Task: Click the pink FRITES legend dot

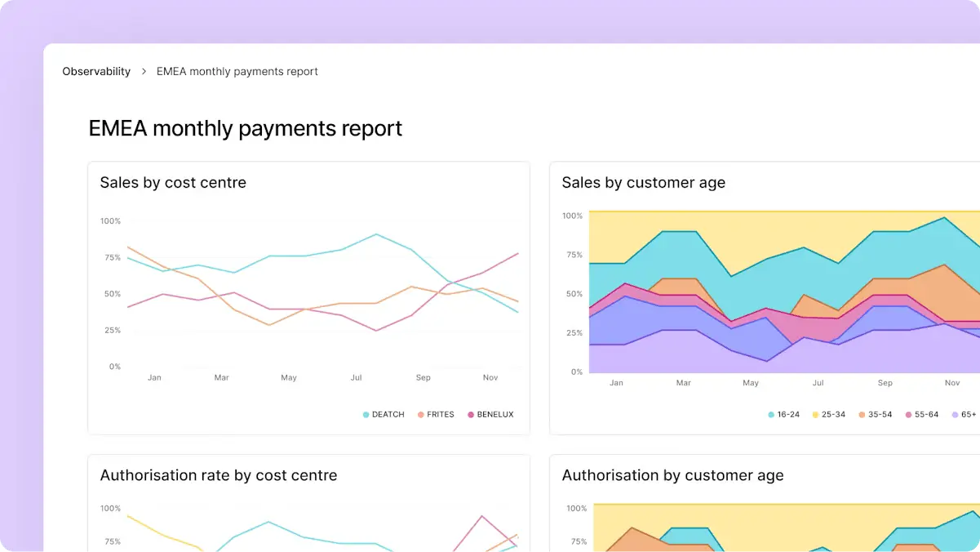Action: pyautogui.click(x=419, y=414)
